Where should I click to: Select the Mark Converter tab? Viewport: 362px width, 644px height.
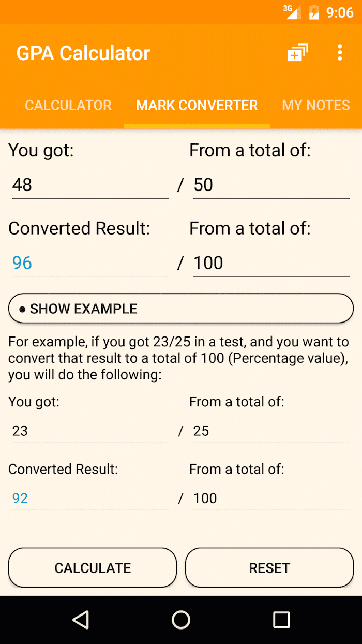197,106
